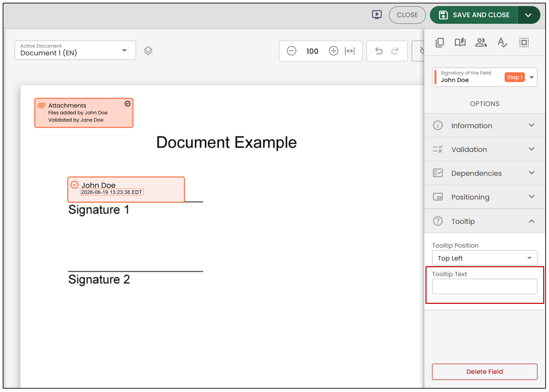The height and width of the screenshot is (392, 549).
Task: Open the Active Document dropdown
Action: [75, 50]
